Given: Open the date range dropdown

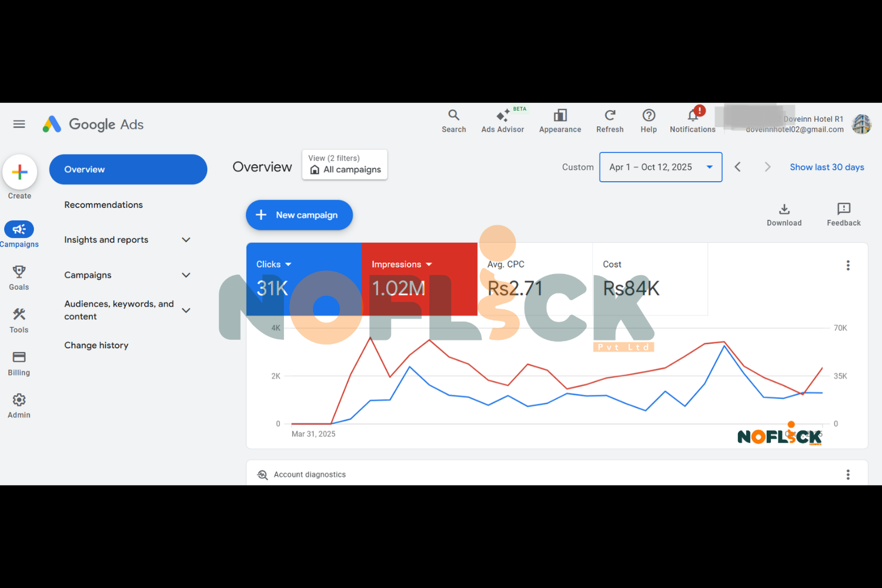Looking at the screenshot, I should point(661,167).
